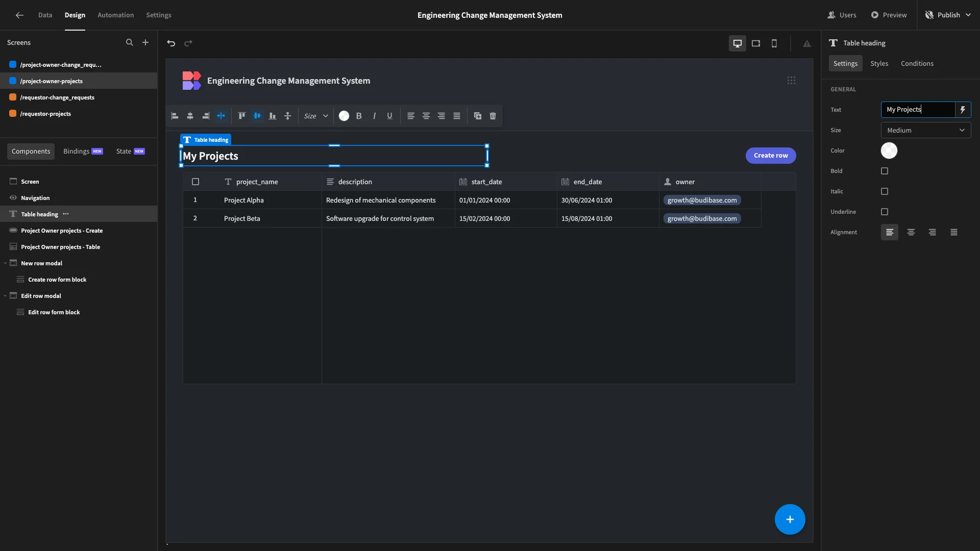Enable the Underline checkbox
Viewport: 980px width, 551px height.
pos(885,212)
